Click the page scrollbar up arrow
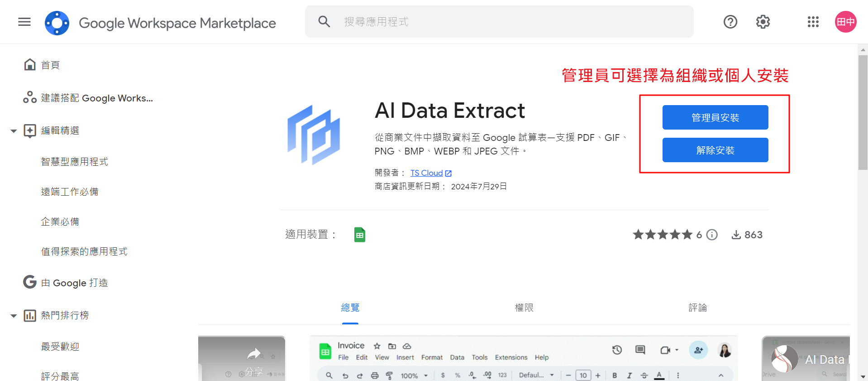 (863, 50)
